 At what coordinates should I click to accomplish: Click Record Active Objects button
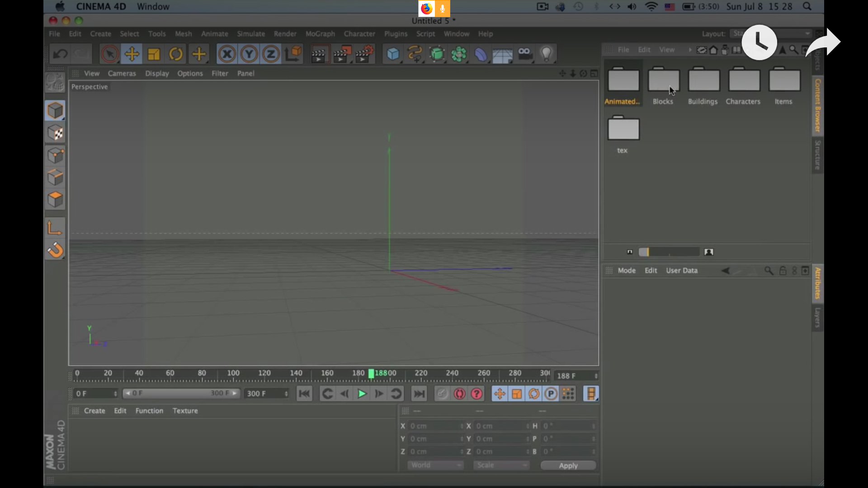[x=442, y=394]
